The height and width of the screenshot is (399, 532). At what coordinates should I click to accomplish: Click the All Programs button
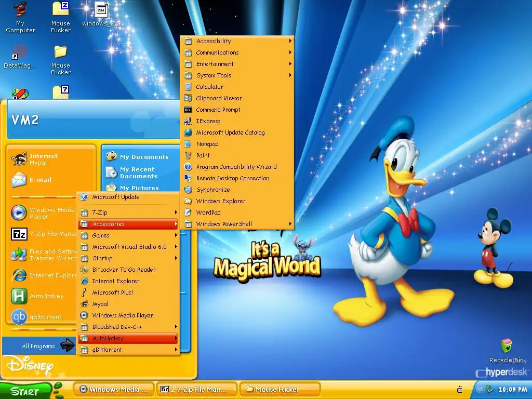click(x=39, y=346)
